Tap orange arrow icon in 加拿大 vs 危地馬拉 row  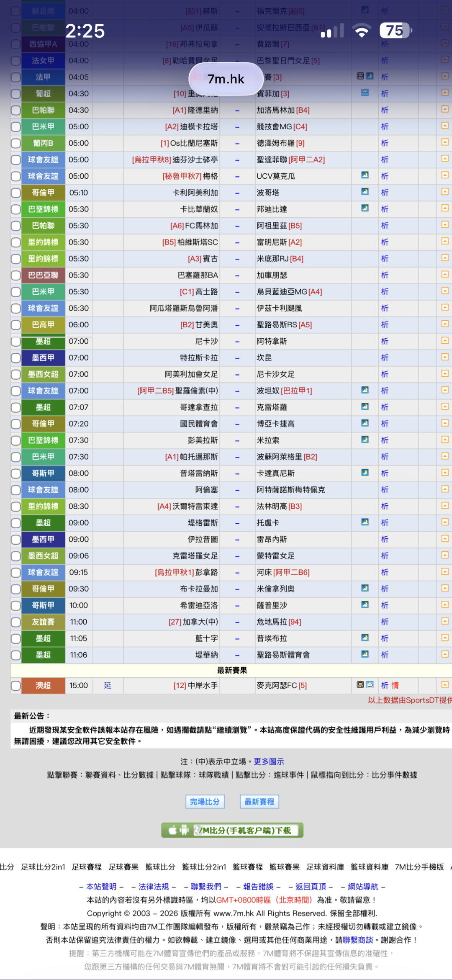pos(445,621)
